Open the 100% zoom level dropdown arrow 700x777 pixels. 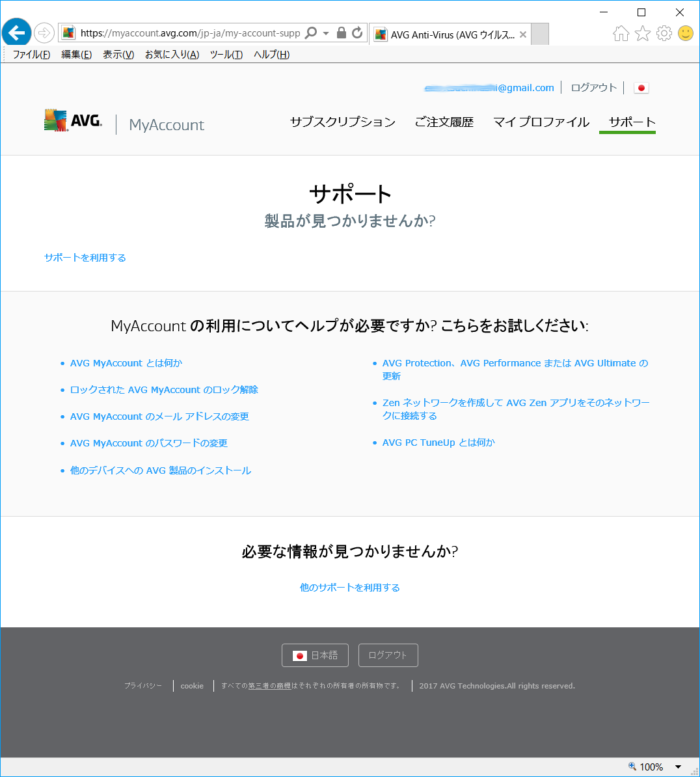tap(678, 767)
